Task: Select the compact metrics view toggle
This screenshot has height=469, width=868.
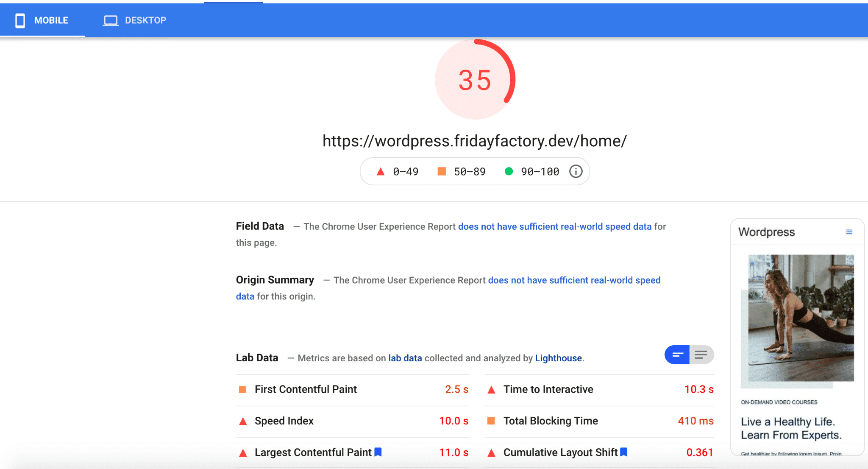Action: click(677, 355)
